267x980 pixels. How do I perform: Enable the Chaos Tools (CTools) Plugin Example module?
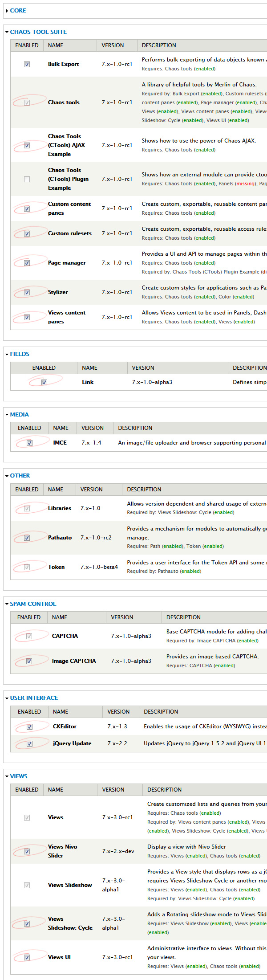[x=27, y=179]
